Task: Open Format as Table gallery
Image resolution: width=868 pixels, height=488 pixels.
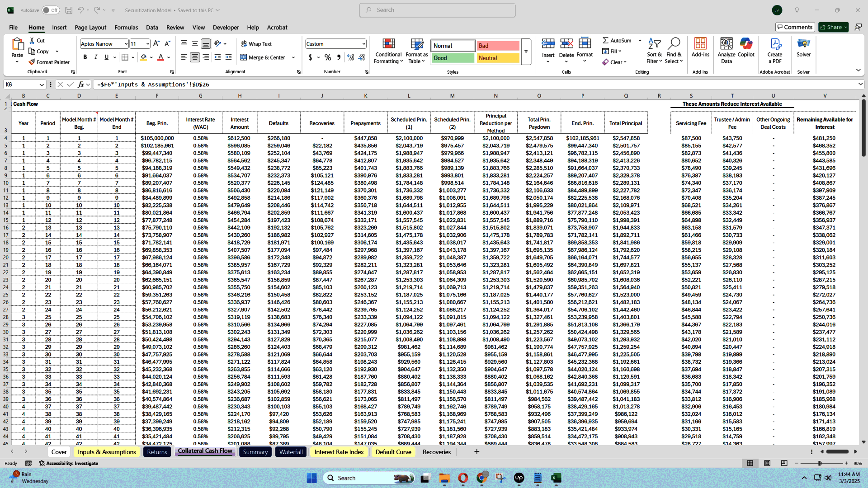Action: point(416,51)
